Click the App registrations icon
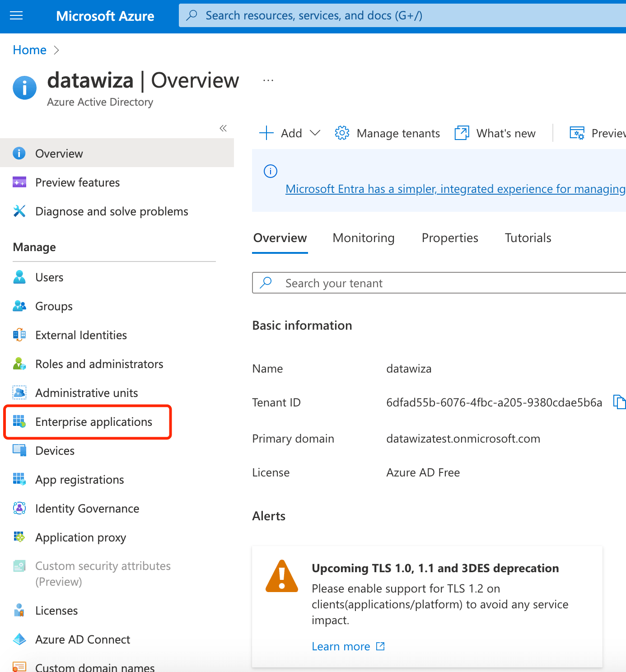This screenshot has height=672, width=626. (x=19, y=479)
